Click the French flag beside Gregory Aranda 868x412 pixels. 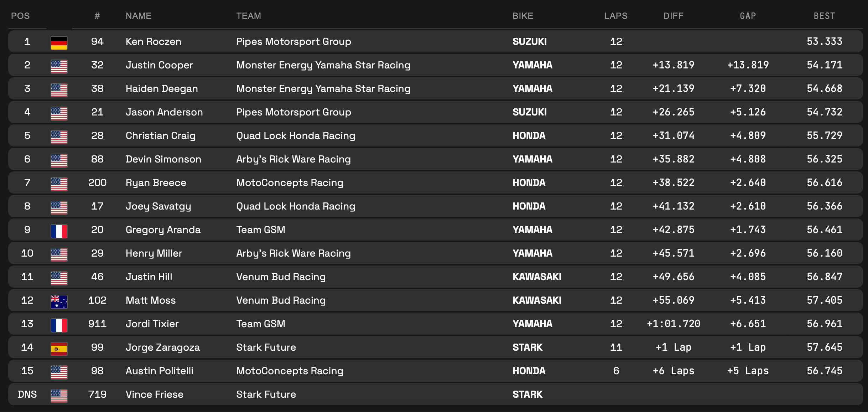pos(59,231)
